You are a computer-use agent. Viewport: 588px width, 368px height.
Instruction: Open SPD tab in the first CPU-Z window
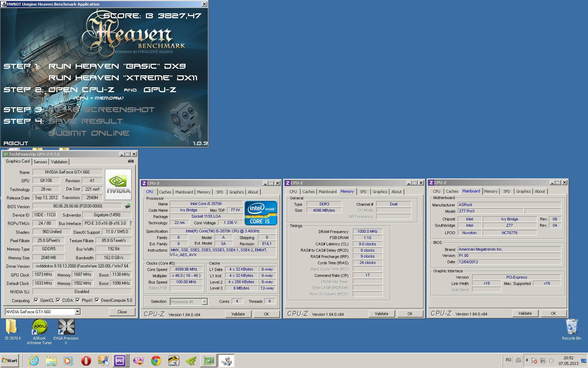(x=220, y=192)
